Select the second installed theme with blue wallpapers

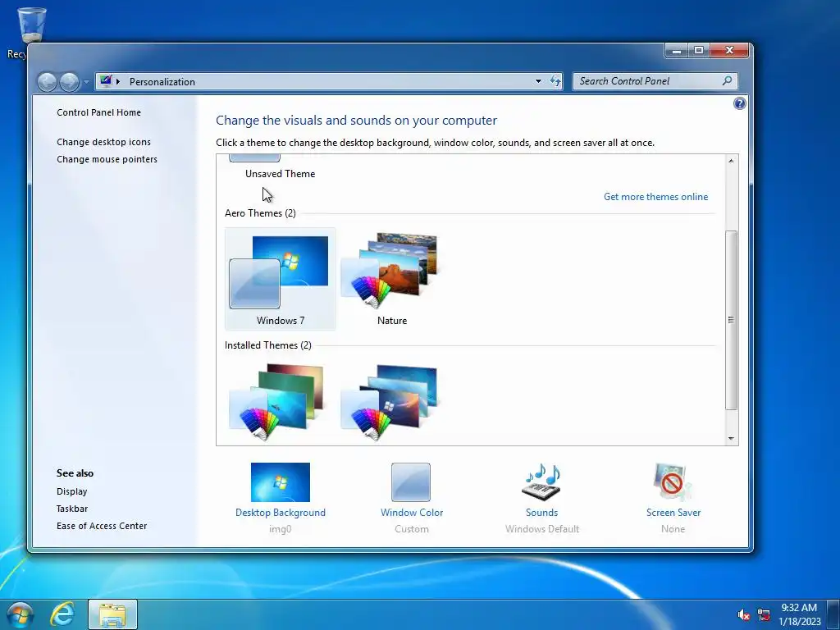tap(390, 402)
